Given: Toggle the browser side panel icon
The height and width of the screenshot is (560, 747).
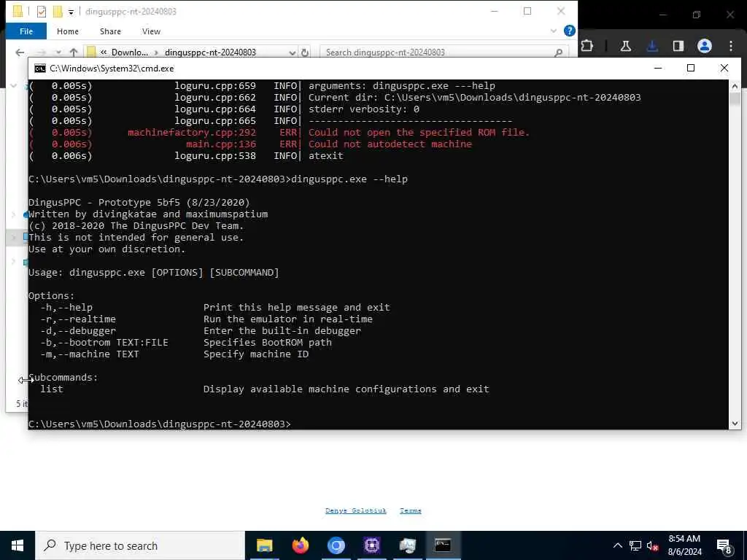Looking at the screenshot, I should click(678, 46).
